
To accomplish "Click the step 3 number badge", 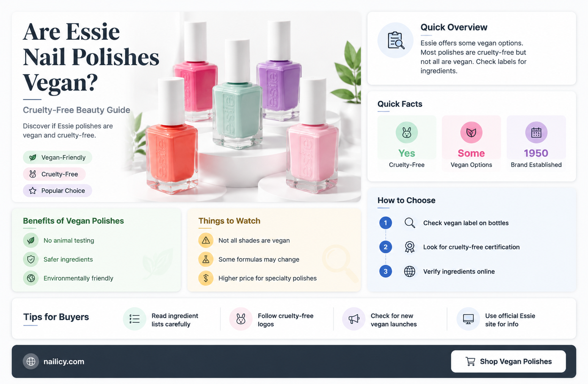I will point(386,271).
